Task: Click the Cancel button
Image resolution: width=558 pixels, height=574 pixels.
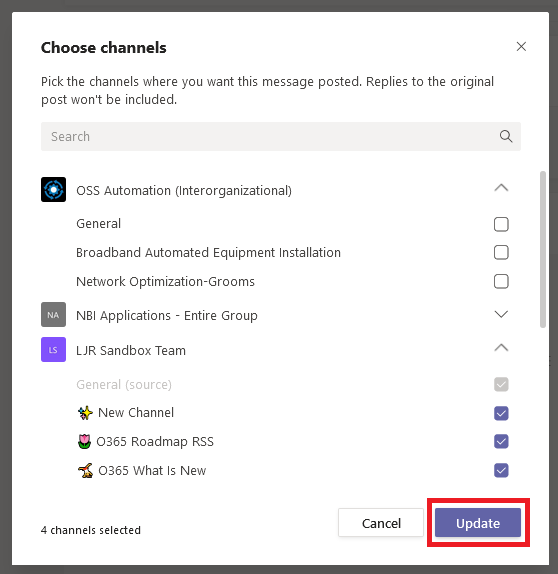Action: click(381, 523)
